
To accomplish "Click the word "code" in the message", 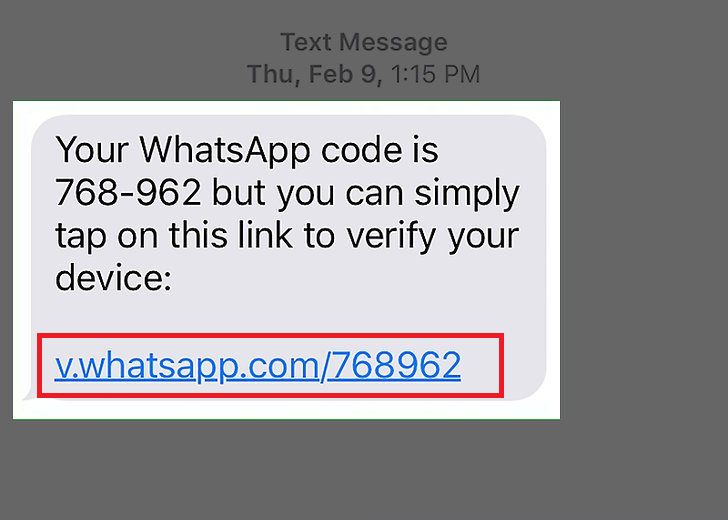I will click(x=361, y=151).
